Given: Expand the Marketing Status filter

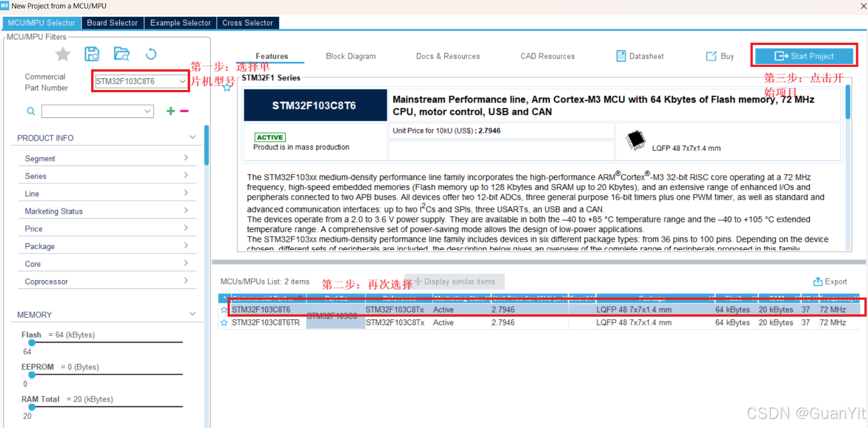Looking at the screenshot, I should click(x=186, y=210).
